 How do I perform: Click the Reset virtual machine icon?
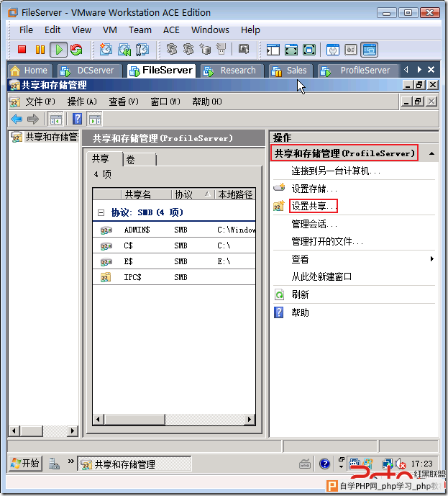tap(76, 50)
